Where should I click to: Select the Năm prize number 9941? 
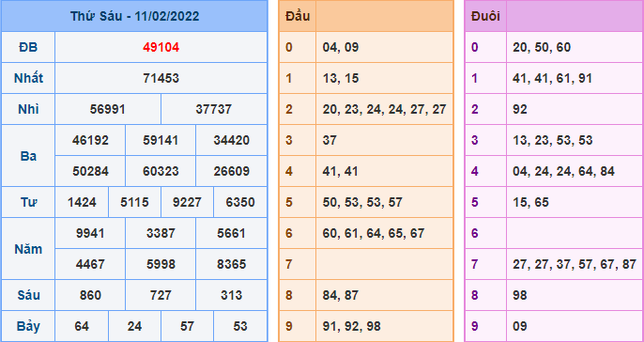point(90,233)
